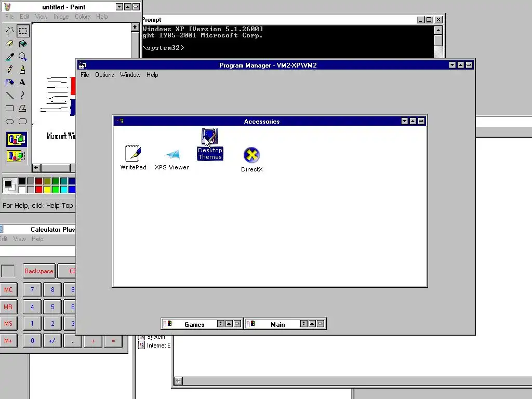This screenshot has width=532, height=399.
Task: Click the Games group icon
Action: tap(168, 324)
